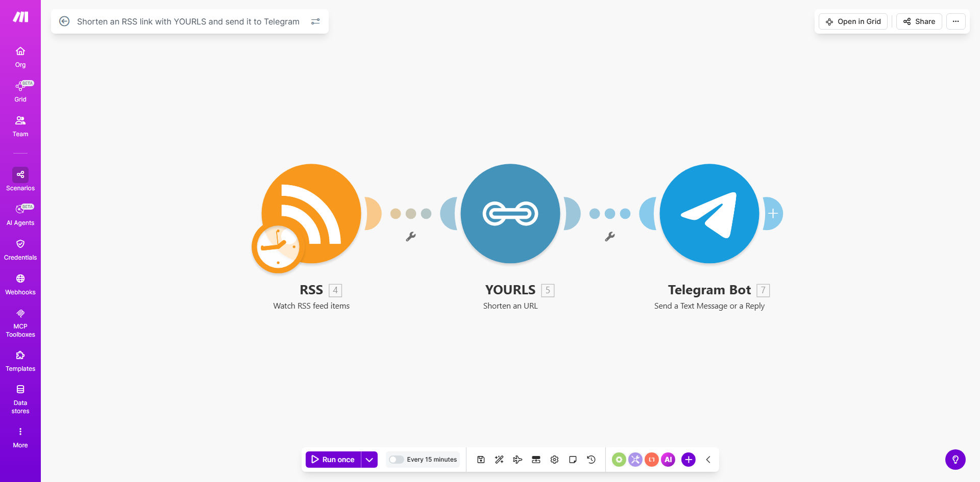Click wrench filter between YOURLS and Telegram
980x482 pixels.
click(610, 236)
